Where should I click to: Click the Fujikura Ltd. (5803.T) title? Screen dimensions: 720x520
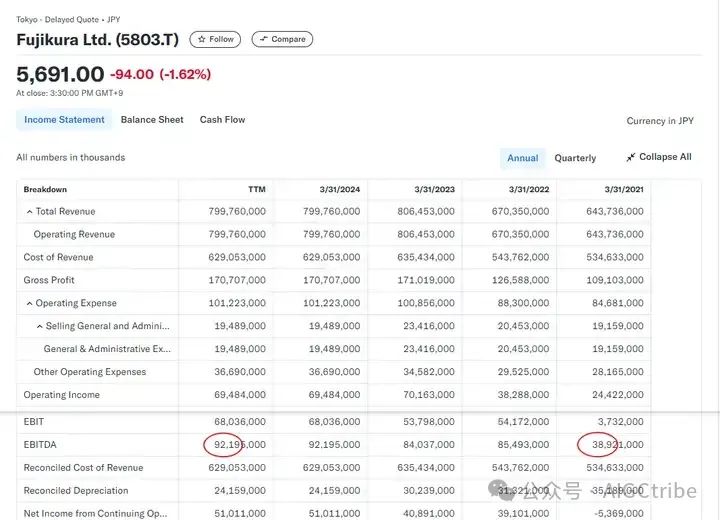point(97,40)
